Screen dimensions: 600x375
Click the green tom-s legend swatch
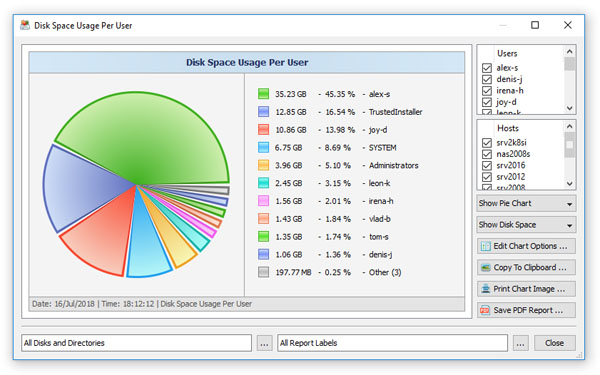[x=263, y=236]
